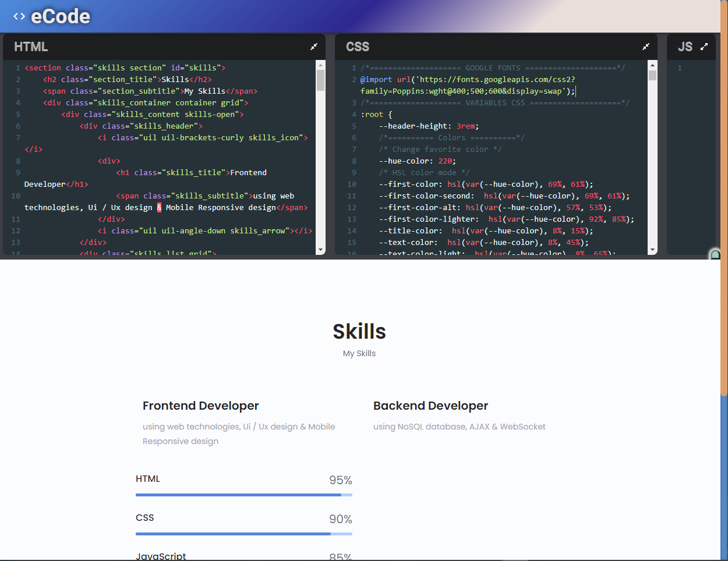Click the eCode angle-brackets logo icon

(19, 17)
